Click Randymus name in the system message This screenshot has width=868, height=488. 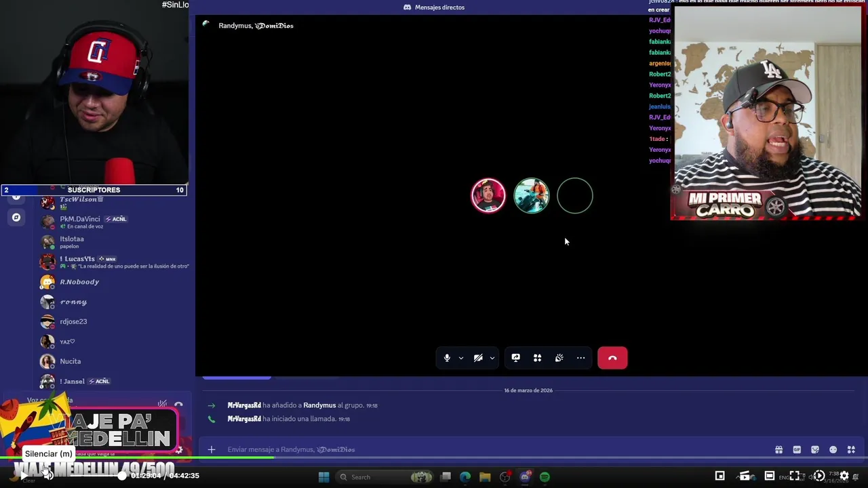click(319, 405)
